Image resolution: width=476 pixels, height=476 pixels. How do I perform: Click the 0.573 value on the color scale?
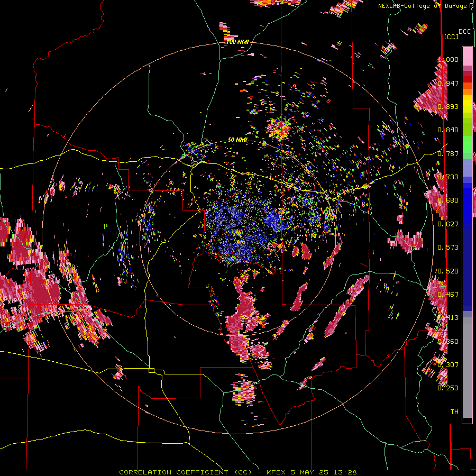pos(448,248)
